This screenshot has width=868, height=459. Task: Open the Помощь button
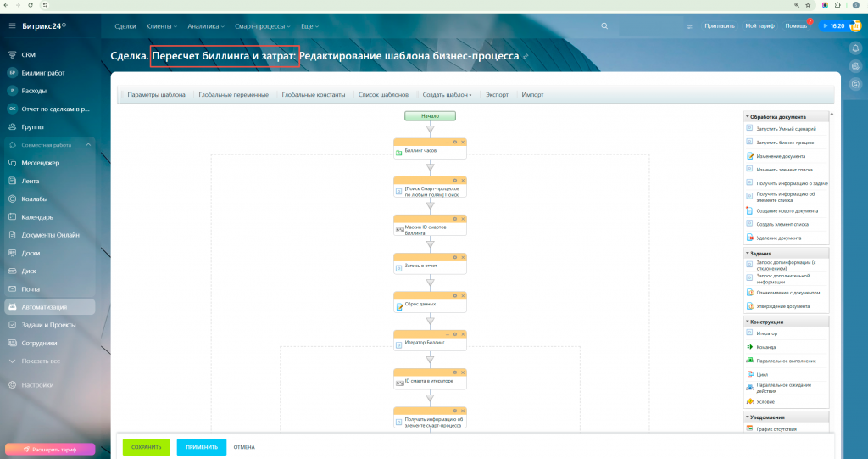point(796,26)
